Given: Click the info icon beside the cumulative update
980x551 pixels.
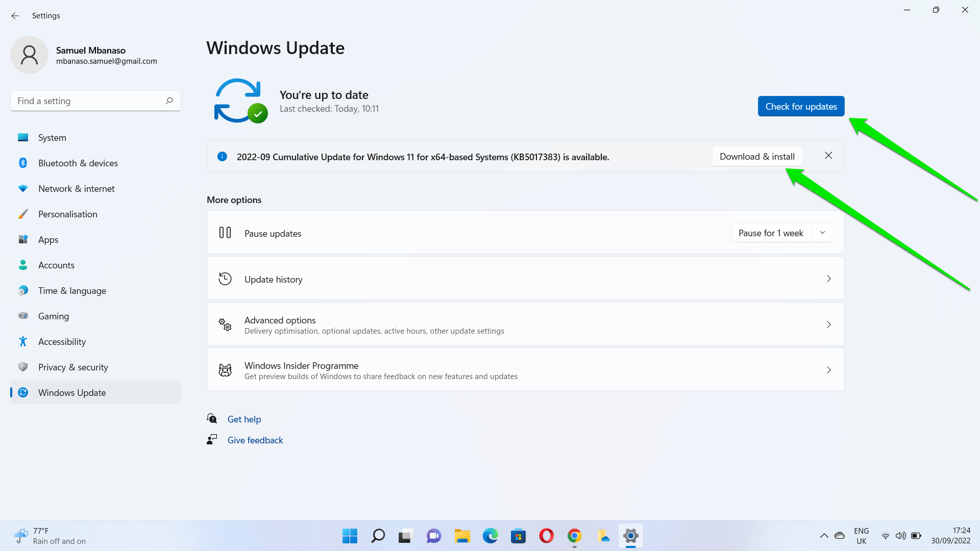Looking at the screenshot, I should pyautogui.click(x=222, y=157).
